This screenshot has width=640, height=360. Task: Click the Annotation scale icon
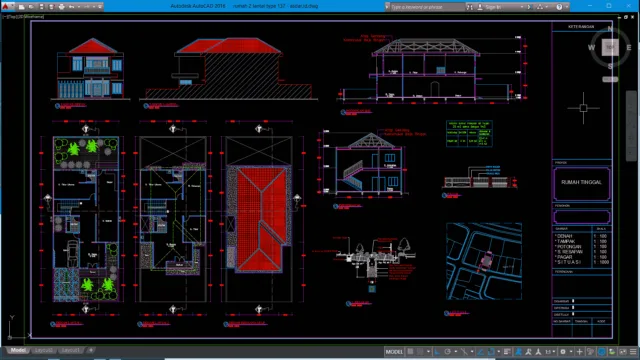[x=538, y=351]
